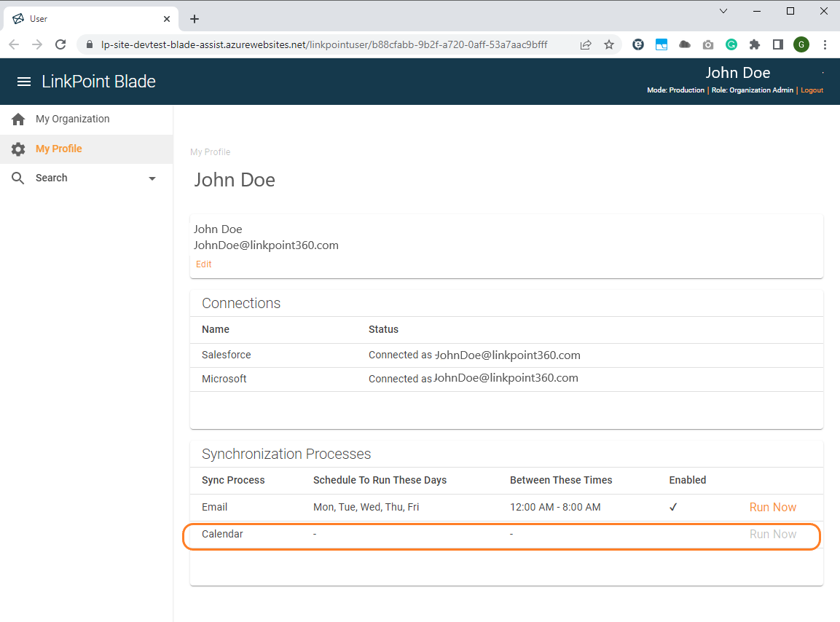The image size is (840, 622).
Task: Select the User browser tab
Action: tap(91, 19)
